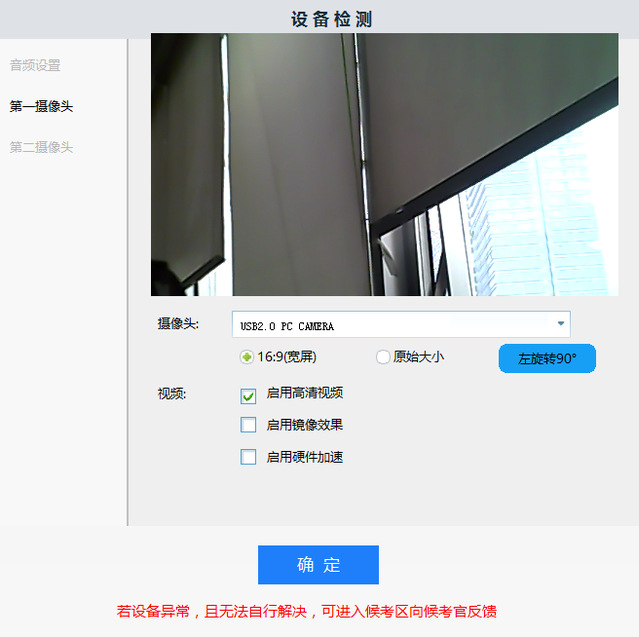Enable the 启用镜像效果 checkbox
The width and height of the screenshot is (639, 637).
tap(249, 425)
